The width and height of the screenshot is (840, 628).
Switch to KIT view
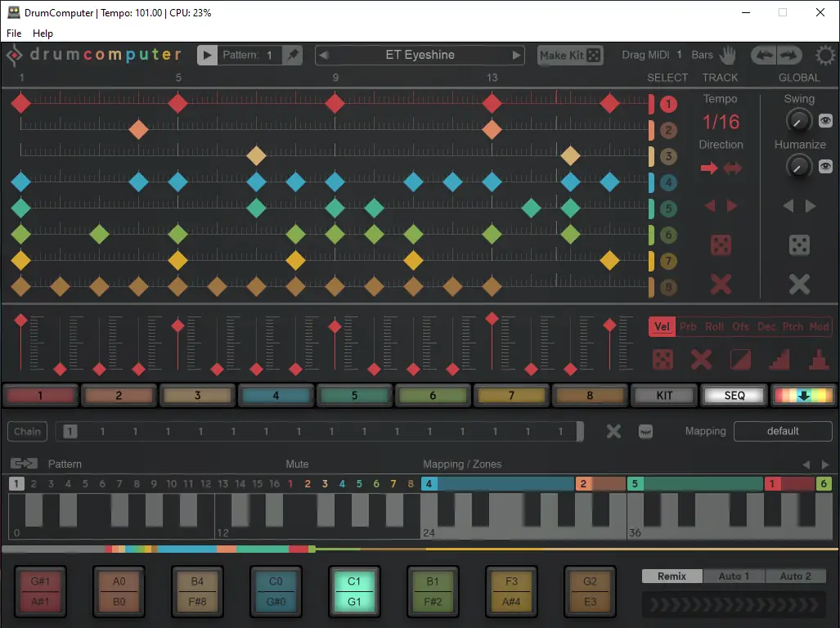664,396
